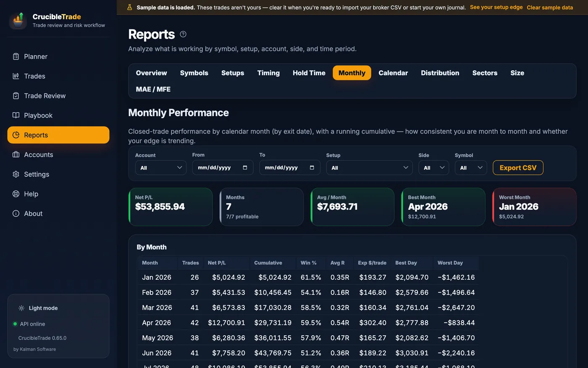Switch to the Distribution tab

440,73
